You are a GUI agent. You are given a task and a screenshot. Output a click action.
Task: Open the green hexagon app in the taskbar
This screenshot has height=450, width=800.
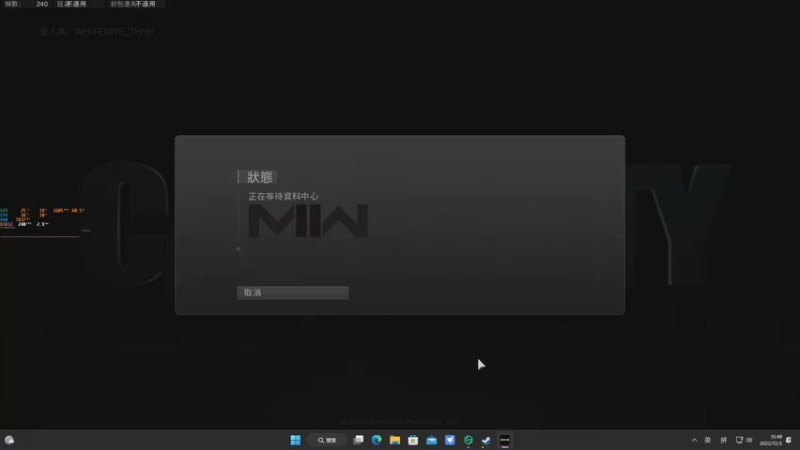pos(468,440)
